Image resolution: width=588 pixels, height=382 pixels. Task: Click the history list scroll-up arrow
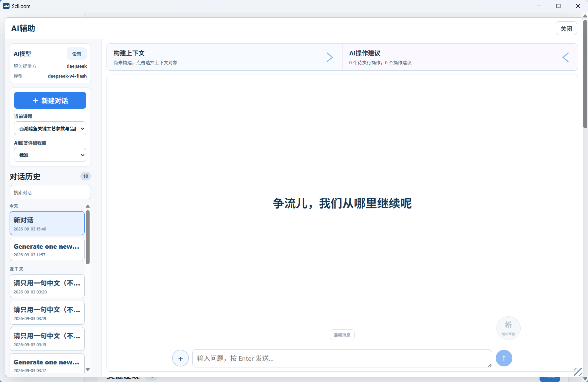coord(88,206)
